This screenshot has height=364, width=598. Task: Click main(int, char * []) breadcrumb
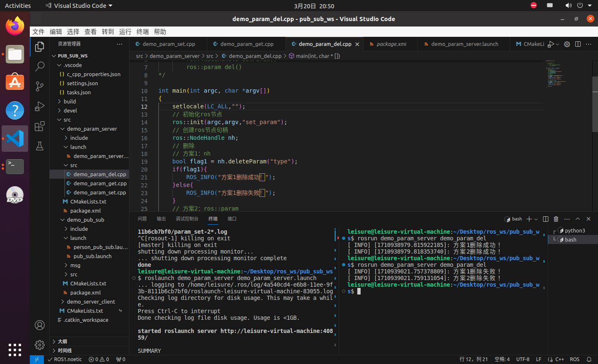314,56
